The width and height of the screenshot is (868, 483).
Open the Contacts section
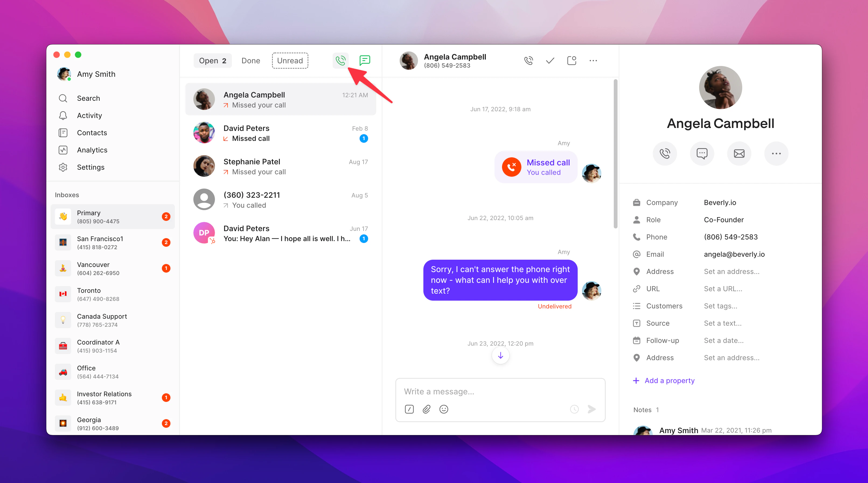(x=92, y=133)
